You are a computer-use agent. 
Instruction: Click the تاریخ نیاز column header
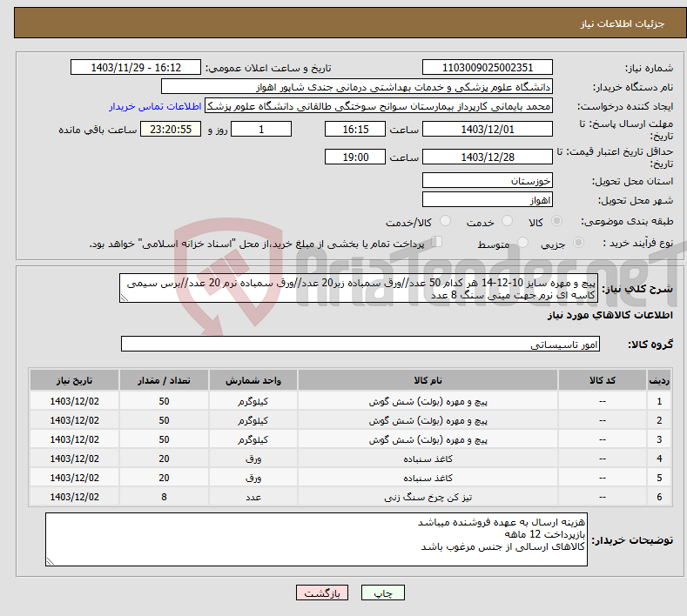(x=74, y=380)
